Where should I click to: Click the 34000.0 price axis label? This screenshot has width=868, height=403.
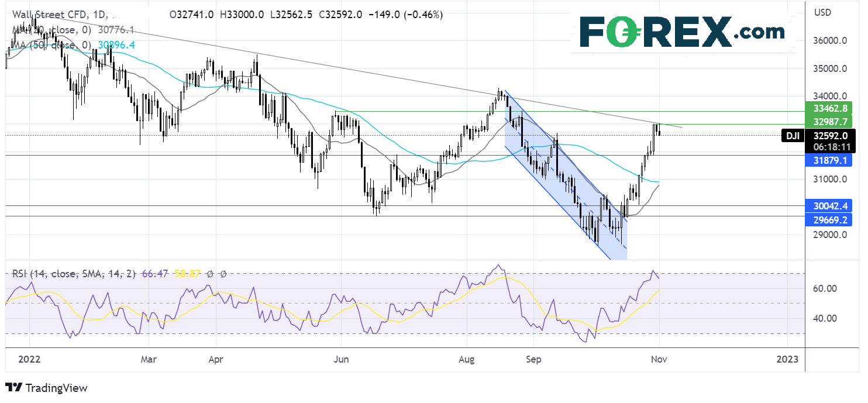coord(830,96)
